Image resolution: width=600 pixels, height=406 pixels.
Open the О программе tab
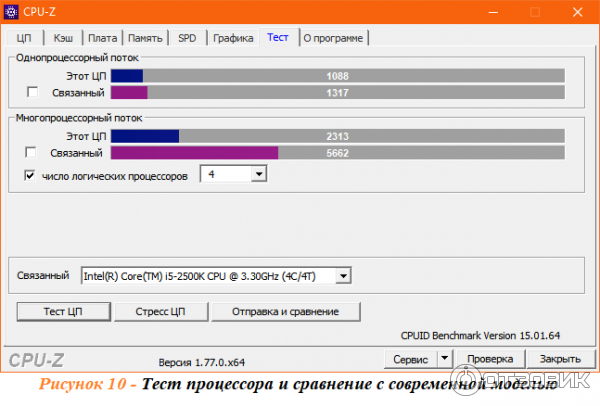334,38
